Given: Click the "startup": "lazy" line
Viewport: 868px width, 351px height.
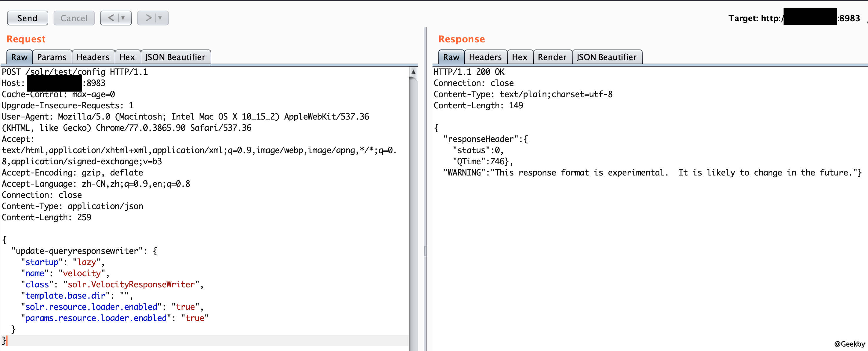Looking at the screenshot, I should tap(63, 262).
